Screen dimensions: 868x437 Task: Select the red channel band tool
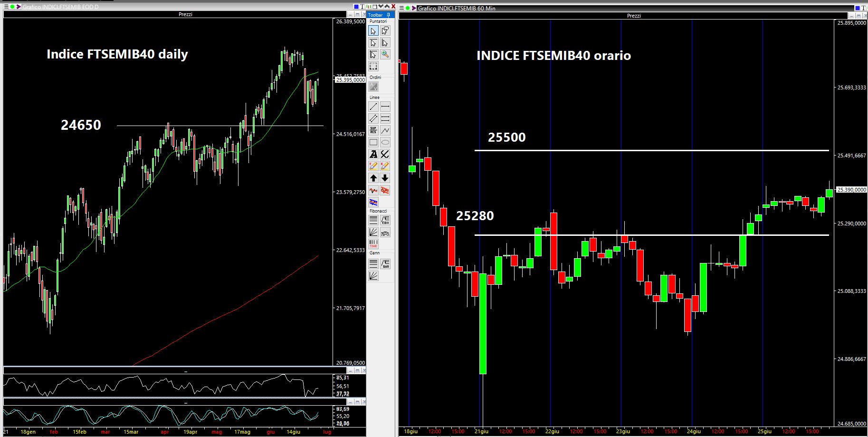pos(385,190)
